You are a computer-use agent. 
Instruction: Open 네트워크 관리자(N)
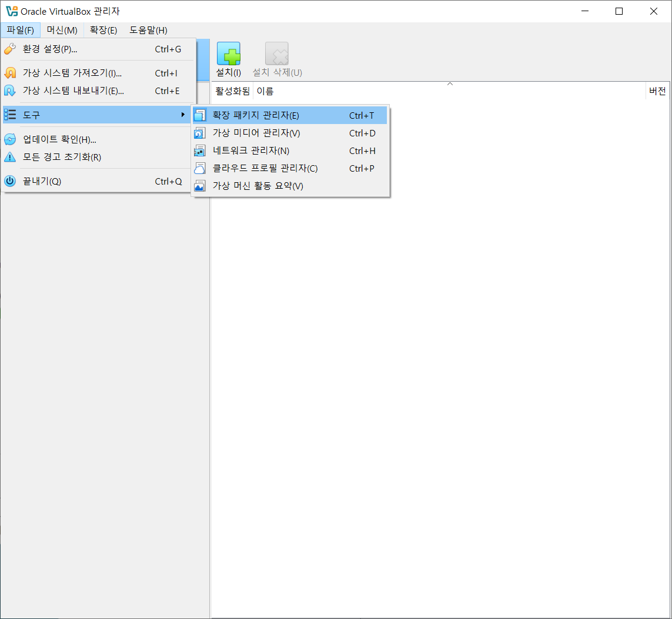pos(290,151)
